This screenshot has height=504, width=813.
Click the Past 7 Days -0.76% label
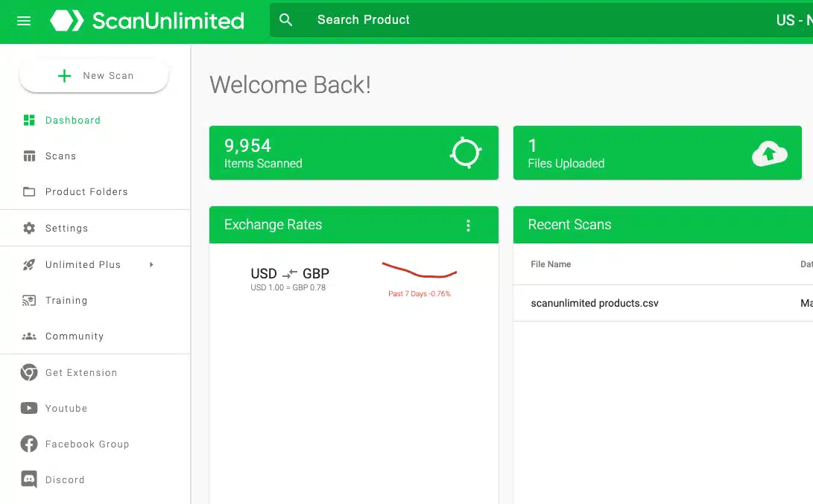tap(420, 294)
